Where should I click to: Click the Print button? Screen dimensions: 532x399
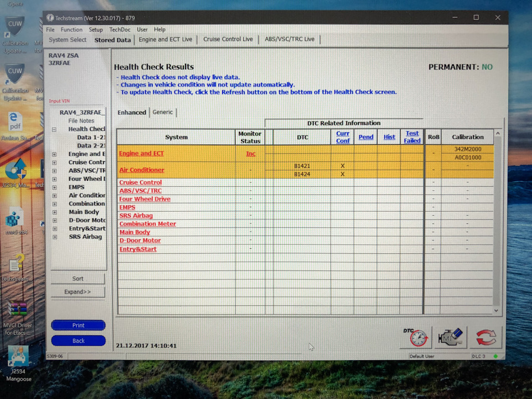coord(78,325)
